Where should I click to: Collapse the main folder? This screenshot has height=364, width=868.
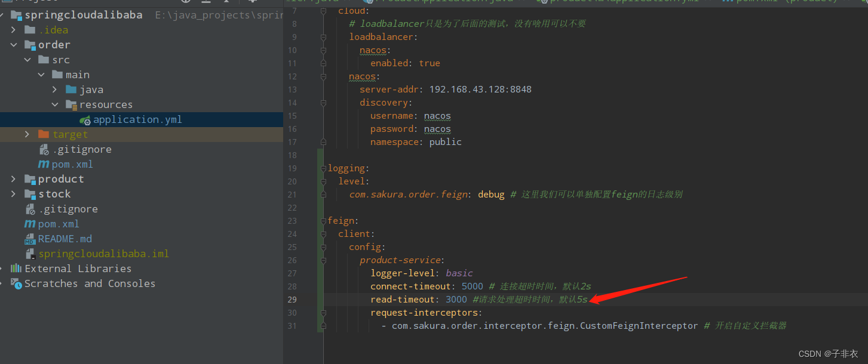tap(41, 74)
